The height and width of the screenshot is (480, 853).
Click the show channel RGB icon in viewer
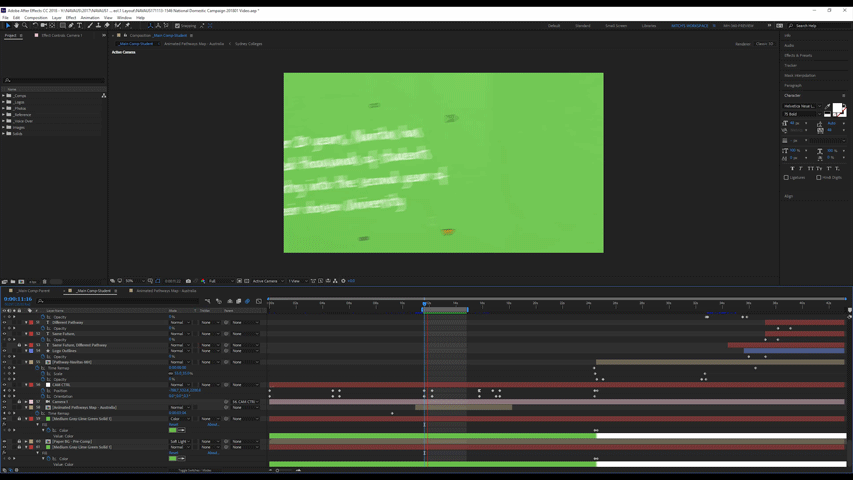pyautogui.click(x=203, y=281)
